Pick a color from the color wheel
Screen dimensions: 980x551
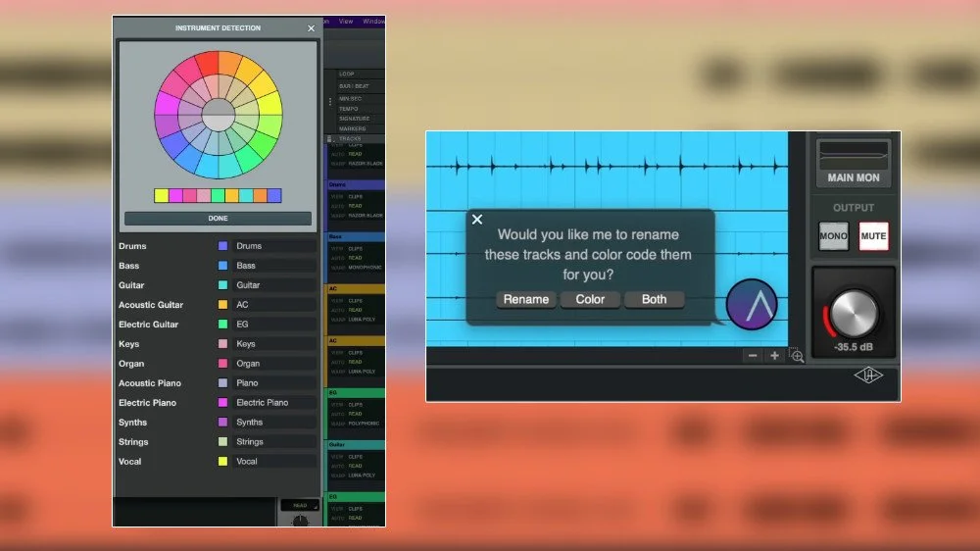[219, 115]
